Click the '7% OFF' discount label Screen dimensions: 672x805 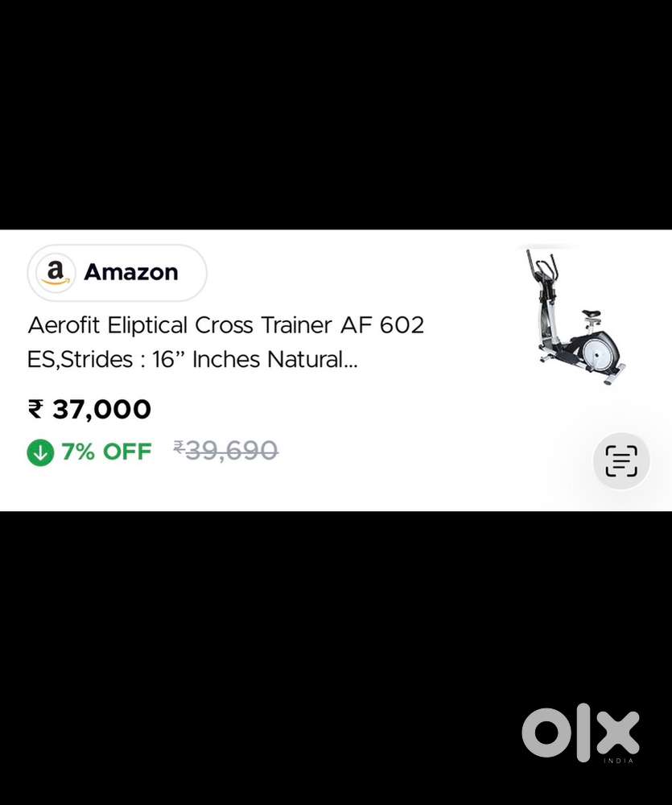106,452
